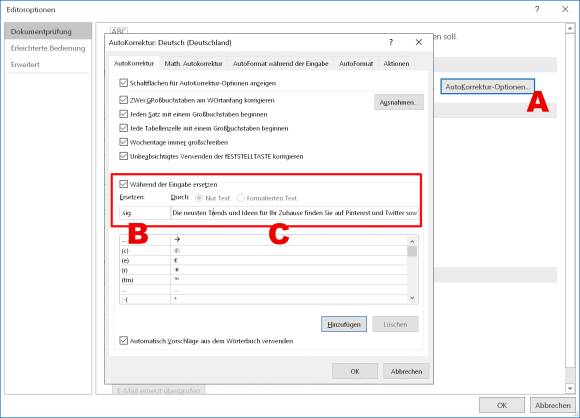
Task: Uncheck 'Wochentage immer großschreiben'
Action: pos(124,142)
